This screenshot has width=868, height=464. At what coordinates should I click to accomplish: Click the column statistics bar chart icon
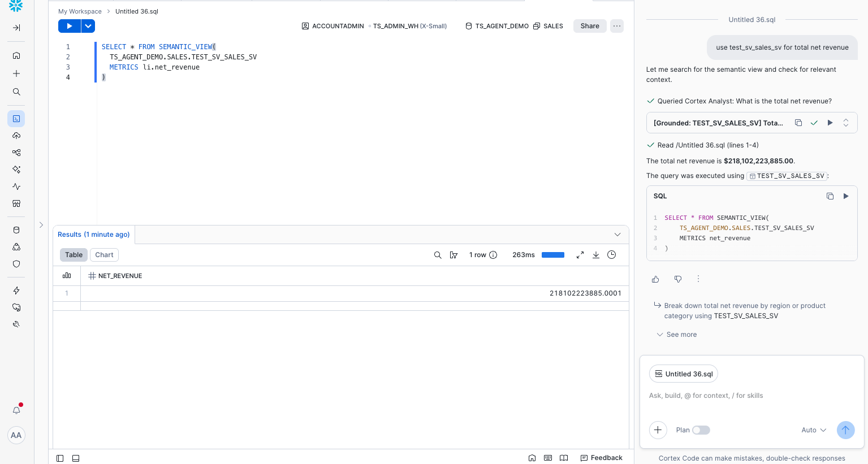[67, 276]
